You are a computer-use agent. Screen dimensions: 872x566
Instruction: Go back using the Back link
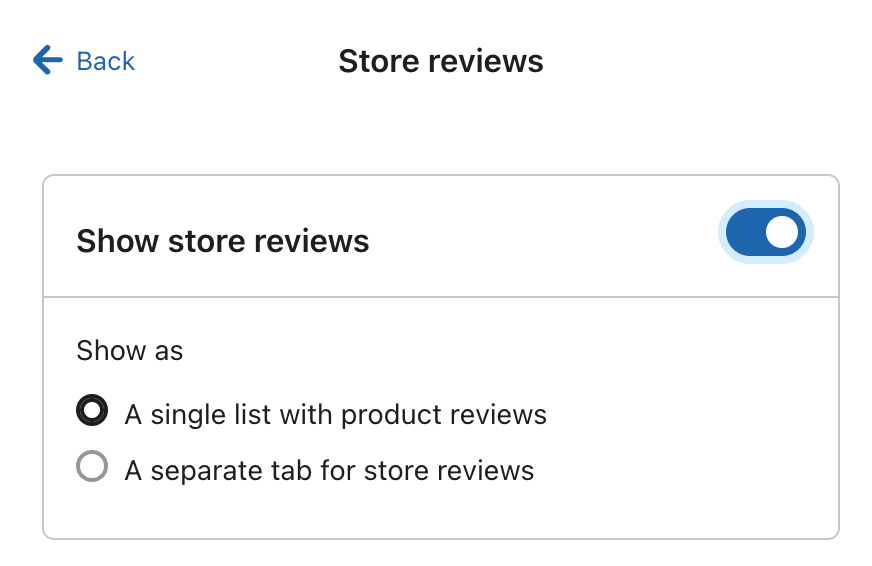(84, 61)
